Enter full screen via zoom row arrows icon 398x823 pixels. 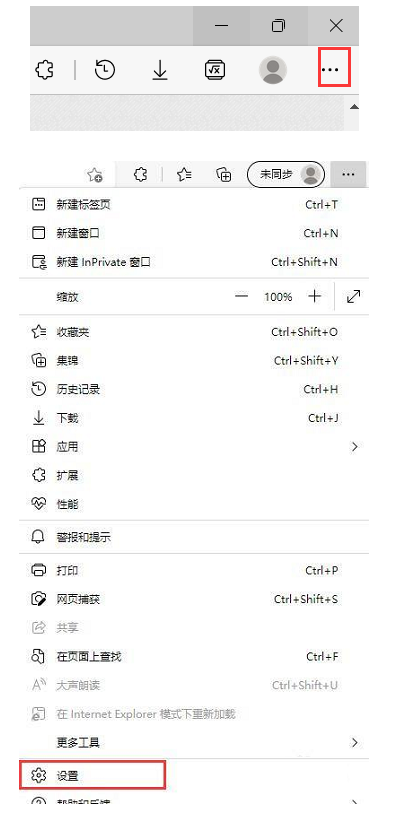[x=354, y=297]
